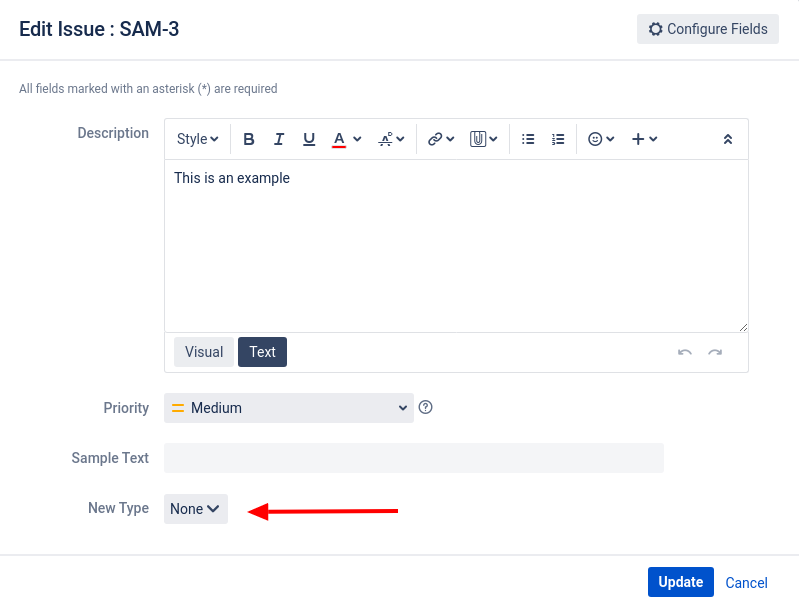This screenshot has height=602, width=799.
Task: Expand the attachment dropdown arrow
Action: click(493, 139)
